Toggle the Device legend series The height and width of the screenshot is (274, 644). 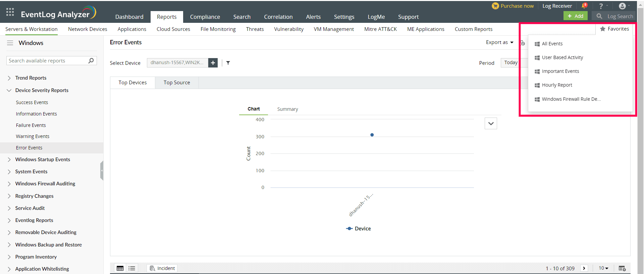(358, 229)
